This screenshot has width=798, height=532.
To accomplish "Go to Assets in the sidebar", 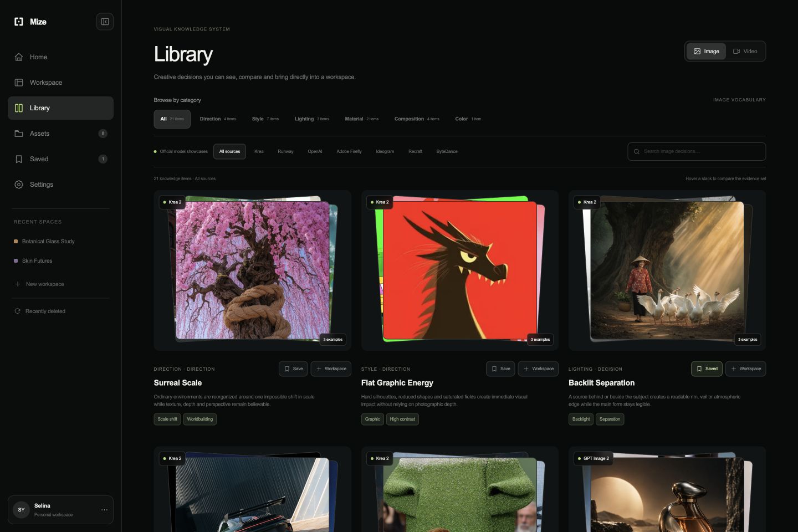I will pos(60,134).
